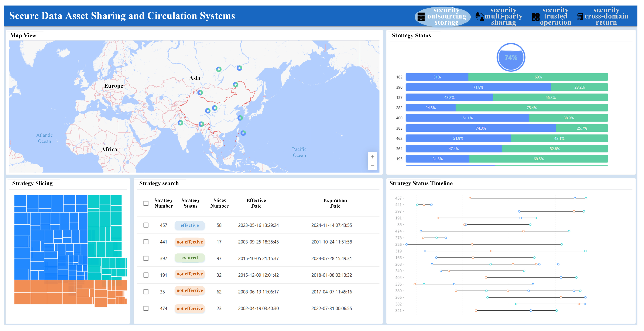Click the trusted operation grid icon
This screenshot has height=331, width=644.
point(535,17)
